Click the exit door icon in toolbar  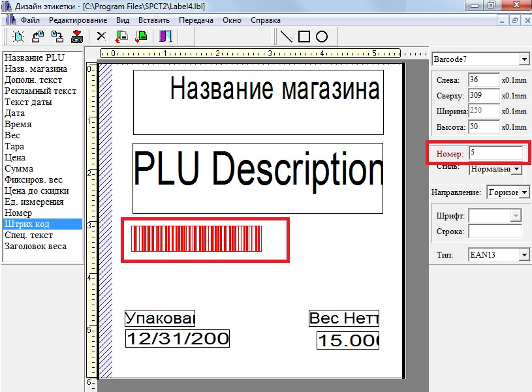(165, 37)
